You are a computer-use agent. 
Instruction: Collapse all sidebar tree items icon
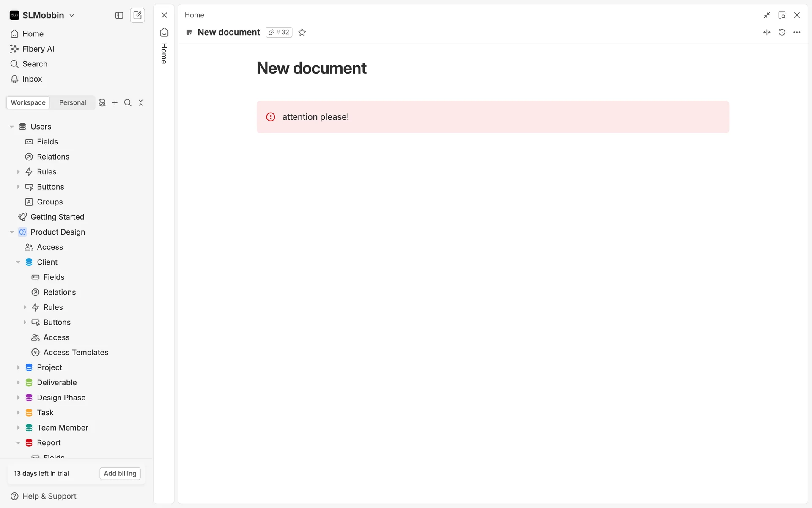point(141,102)
